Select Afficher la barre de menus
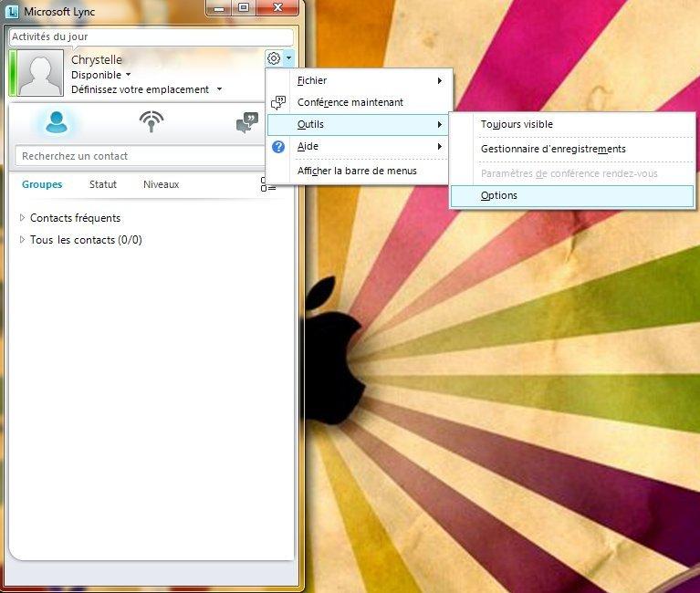Viewport: 700px width, 593px height. 360,171
